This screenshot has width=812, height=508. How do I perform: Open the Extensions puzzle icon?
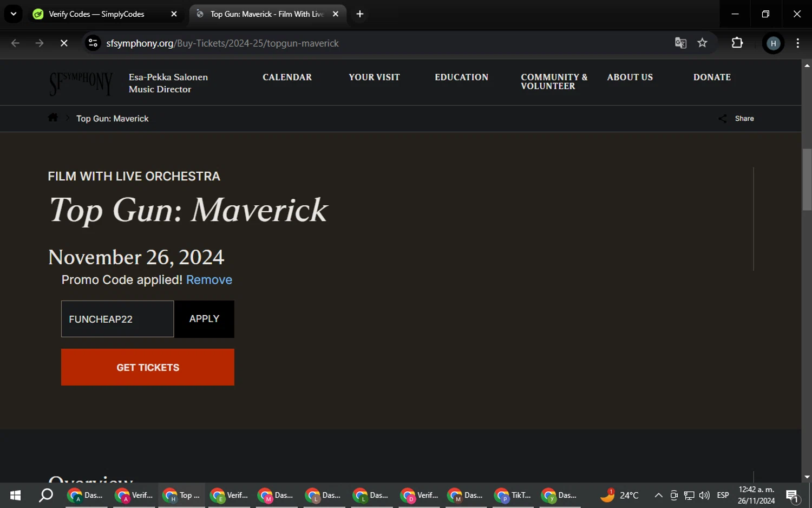(737, 43)
